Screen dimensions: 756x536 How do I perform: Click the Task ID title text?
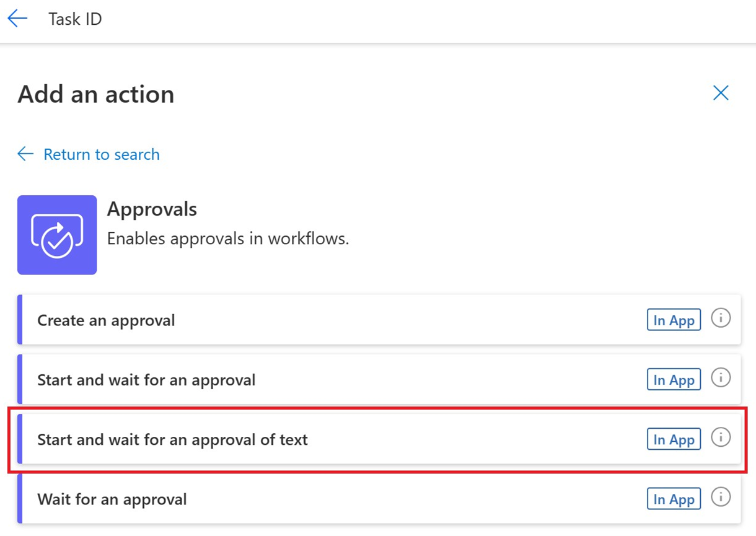pyautogui.click(x=75, y=19)
